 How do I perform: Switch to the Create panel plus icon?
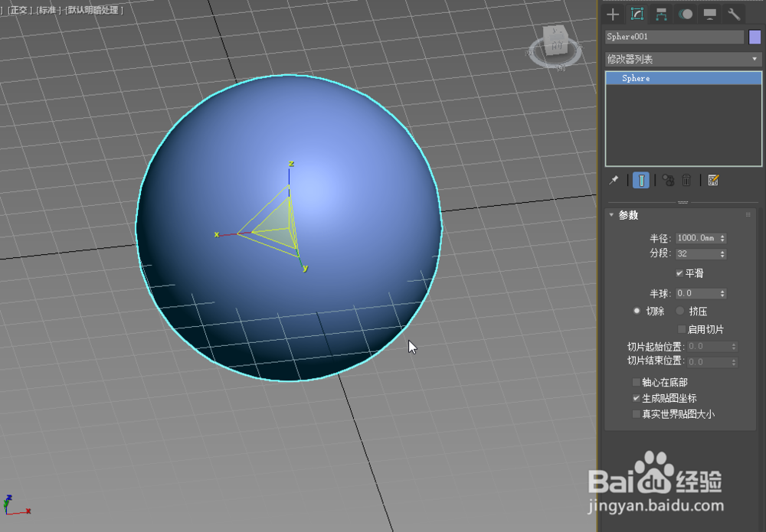[613, 14]
